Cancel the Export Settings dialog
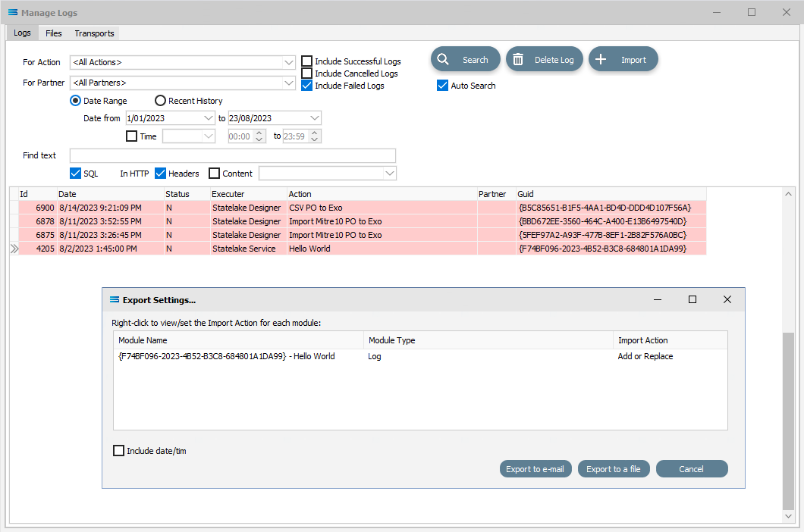Screen dimensions: 804x532 (692, 469)
